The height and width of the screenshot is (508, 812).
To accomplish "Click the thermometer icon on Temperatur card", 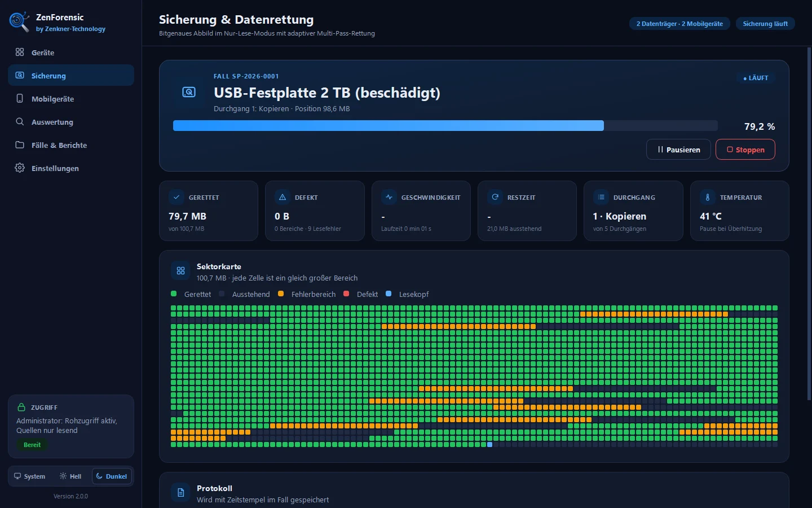I will 708,197.
